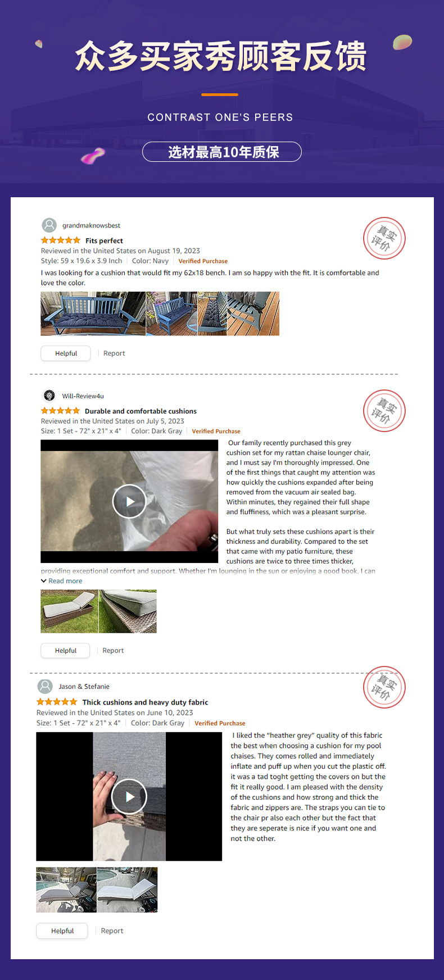Report the Thick cushions review

(112, 931)
